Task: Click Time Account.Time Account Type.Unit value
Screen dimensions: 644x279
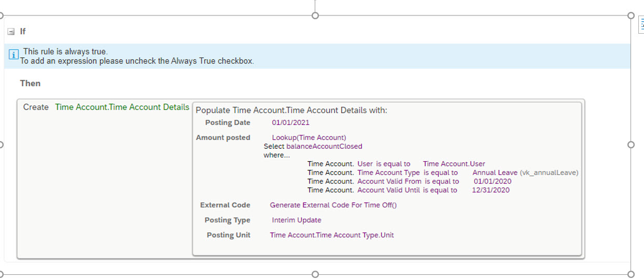Action: pos(332,235)
